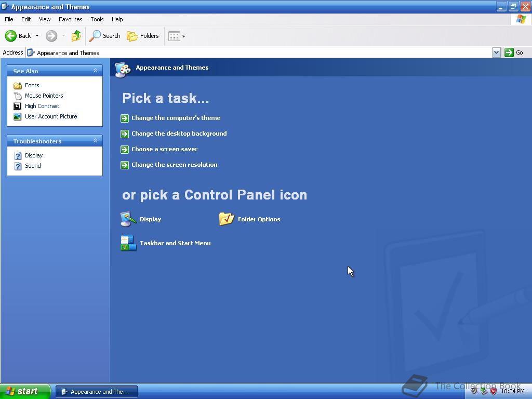The width and height of the screenshot is (532, 399).
Task: Open the View menu
Action: click(45, 19)
